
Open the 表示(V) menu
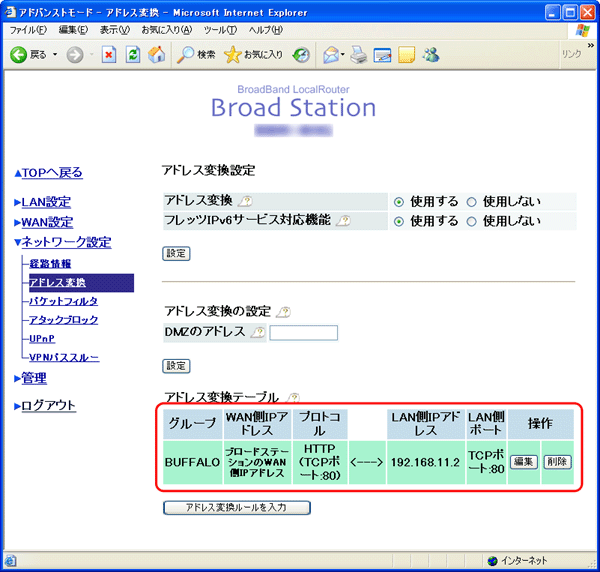115,30
